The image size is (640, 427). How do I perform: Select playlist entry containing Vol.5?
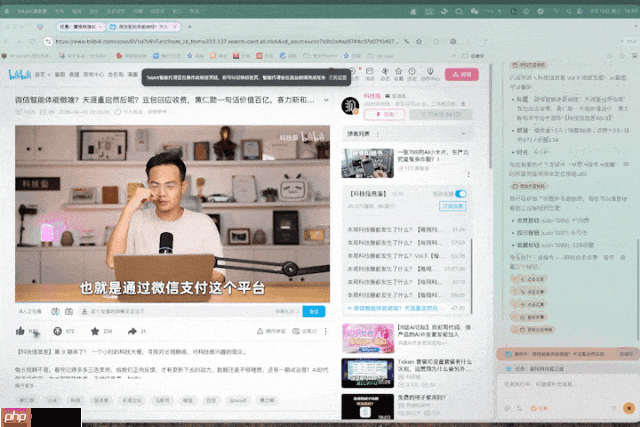(x=406, y=256)
